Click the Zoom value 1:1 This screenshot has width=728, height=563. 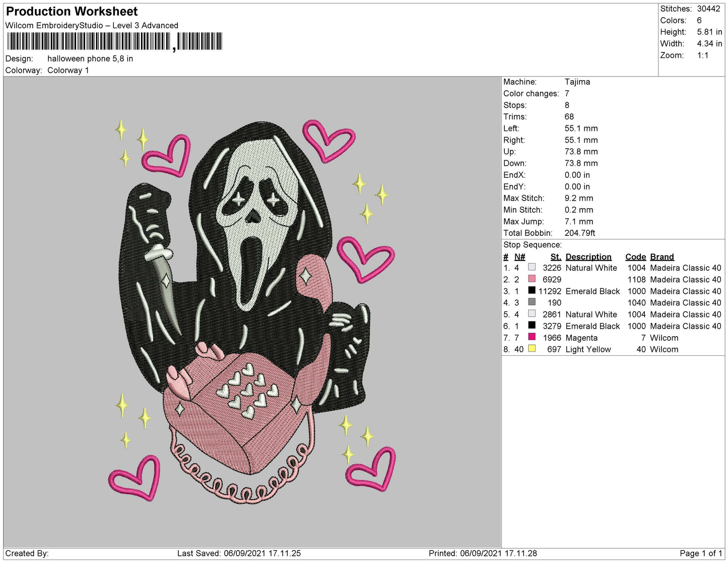(703, 55)
